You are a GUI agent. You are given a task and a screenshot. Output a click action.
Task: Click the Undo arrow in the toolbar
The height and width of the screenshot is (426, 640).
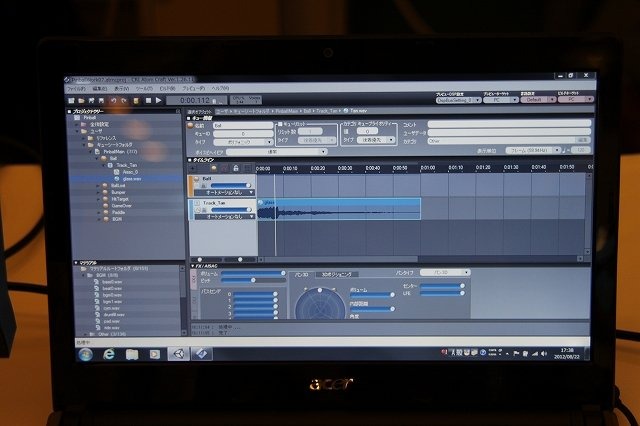click(114, 100)
